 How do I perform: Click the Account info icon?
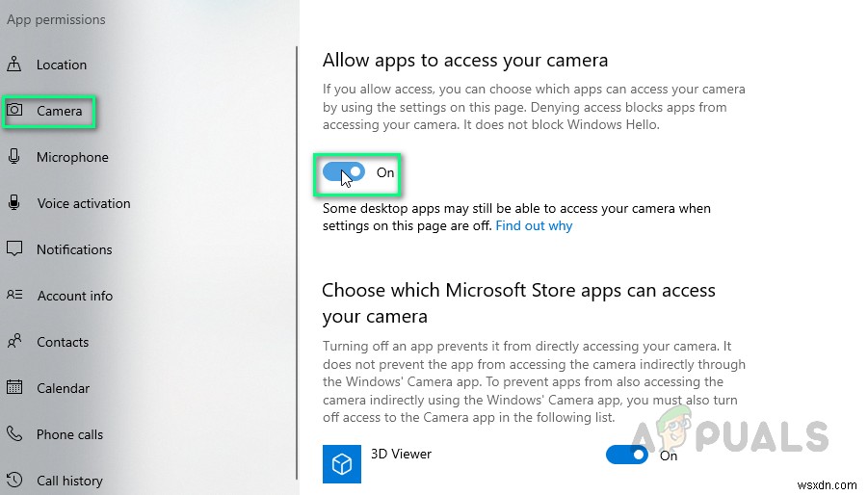pyautogui.click(x=14, y=296)
